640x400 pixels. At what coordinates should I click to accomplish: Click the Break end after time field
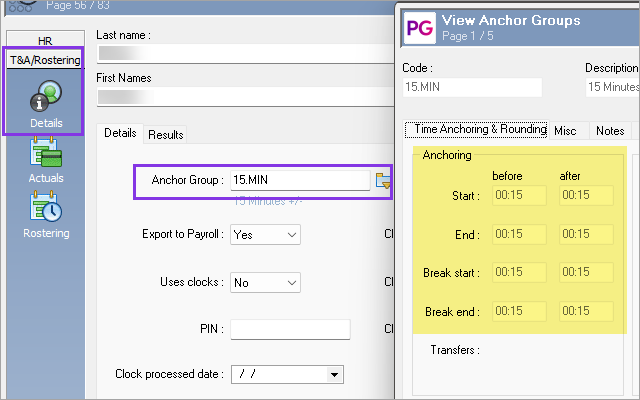pyautogui.click(x=586, y=311)
